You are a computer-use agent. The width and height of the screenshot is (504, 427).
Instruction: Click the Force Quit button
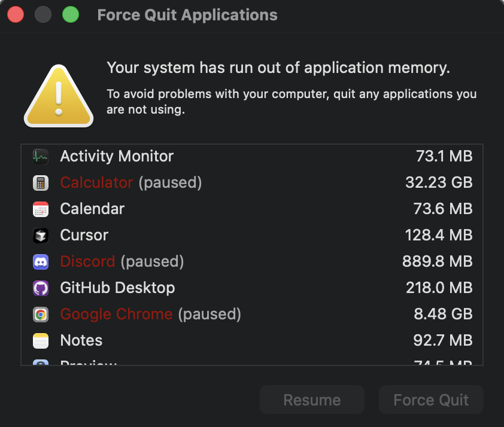(x=430, y=399)
